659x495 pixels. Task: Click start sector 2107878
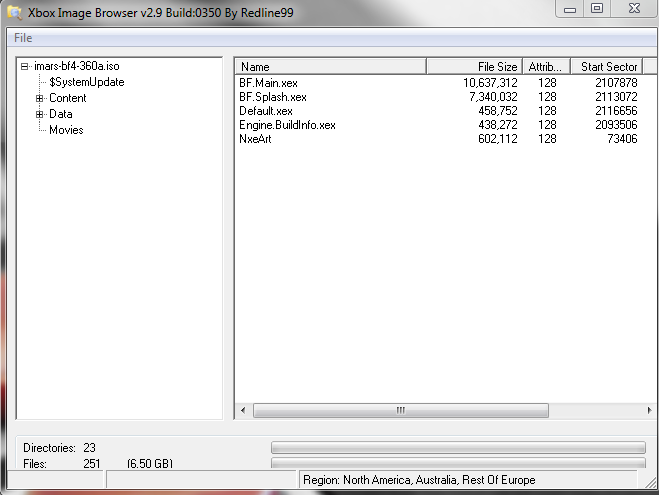pos(616,83)
